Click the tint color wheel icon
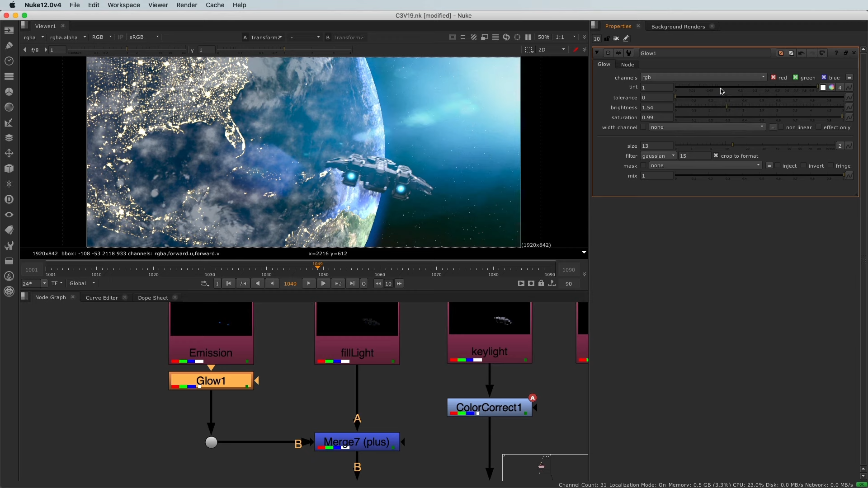The image size is (868, 488). [831, 88]
